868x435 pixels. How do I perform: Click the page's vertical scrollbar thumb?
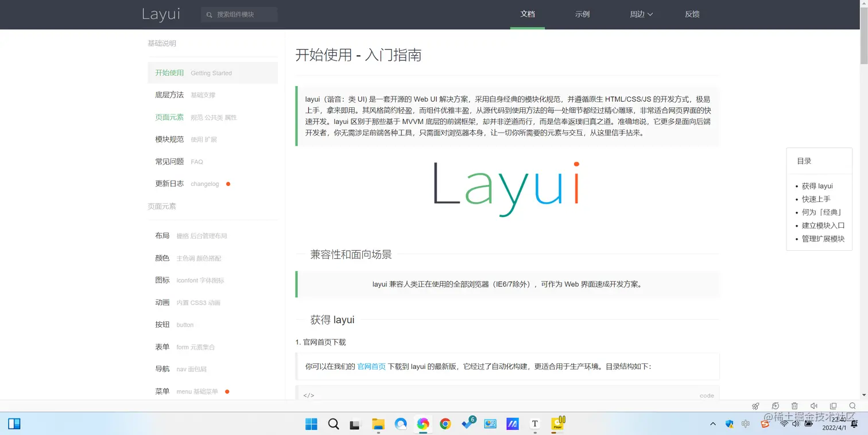click(864, 37)
